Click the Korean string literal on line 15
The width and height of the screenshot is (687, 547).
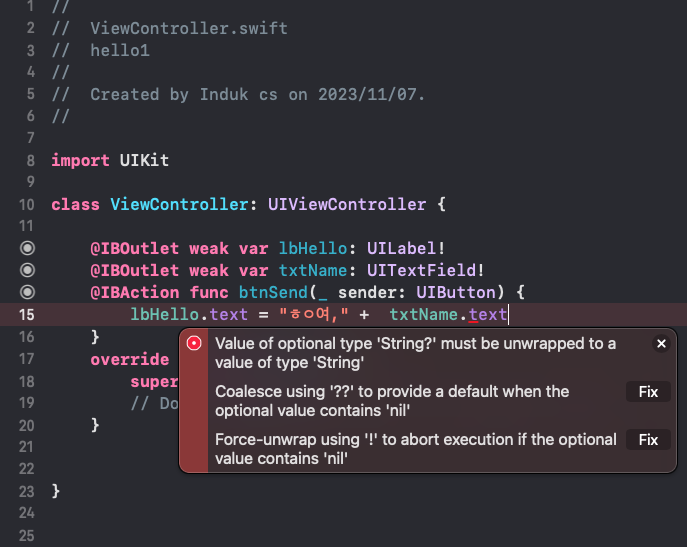coord(314,314)
